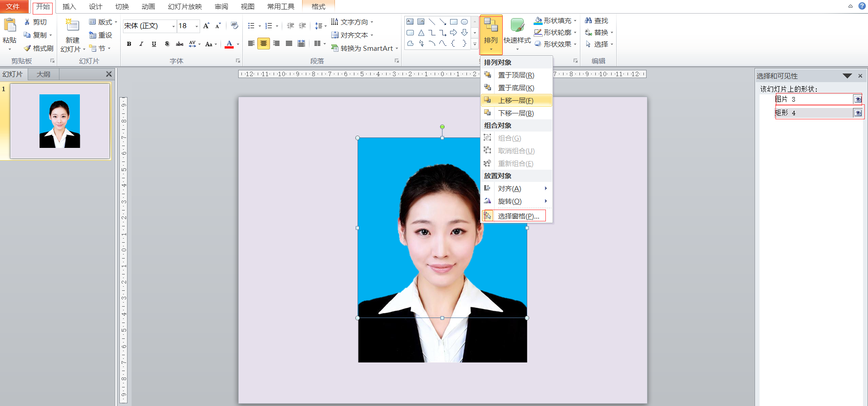Open the font name dropdown list

pyautogui.click(x=173, y=26)
